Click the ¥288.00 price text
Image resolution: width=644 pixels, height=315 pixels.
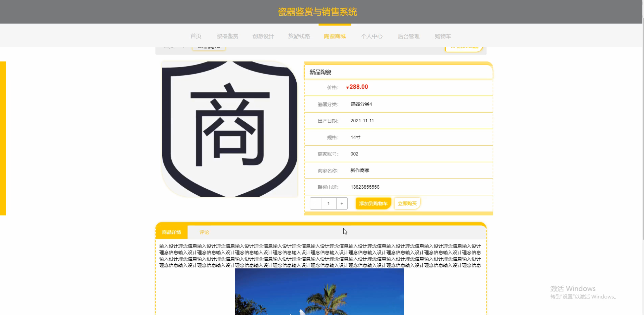[x=357, y=87]
